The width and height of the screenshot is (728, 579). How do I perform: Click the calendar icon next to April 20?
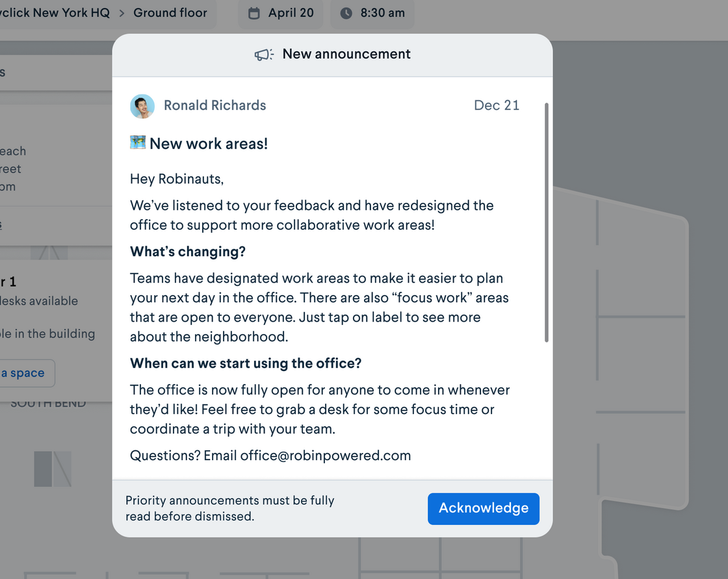click(x=254, y=13)
